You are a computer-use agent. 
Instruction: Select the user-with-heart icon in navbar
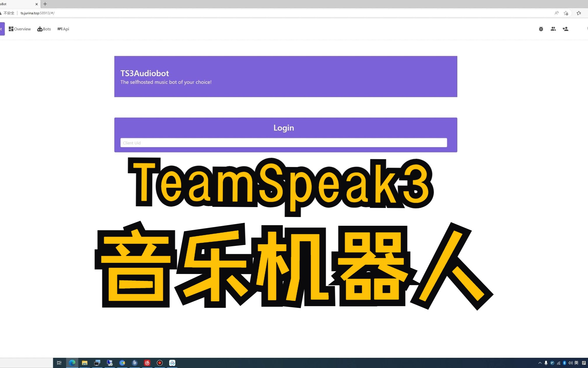click(x=566, y=29)
